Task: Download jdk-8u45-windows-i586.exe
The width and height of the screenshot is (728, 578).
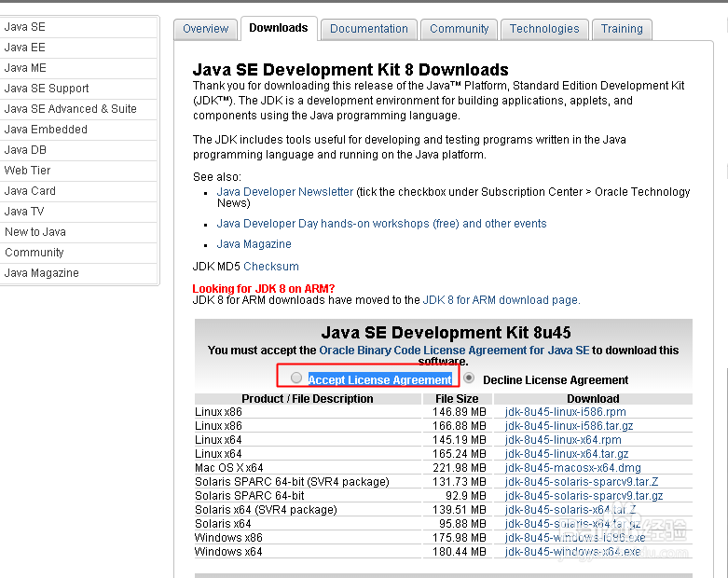Action: (x=575, y=537)
